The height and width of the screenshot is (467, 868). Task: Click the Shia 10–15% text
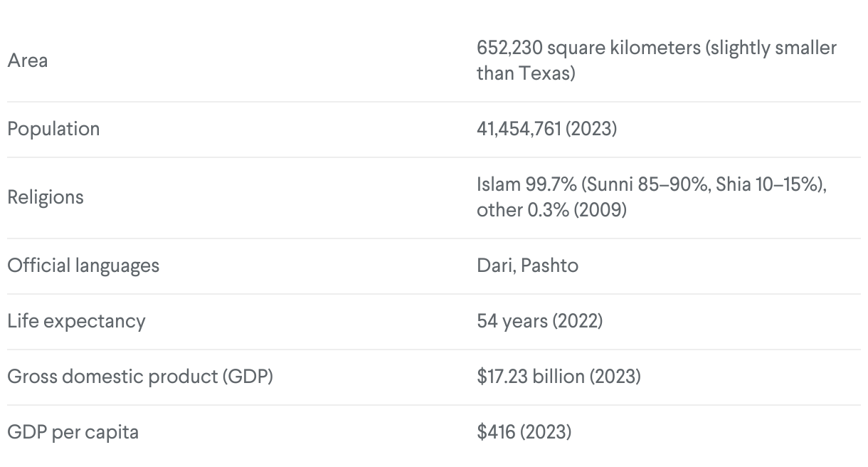coord(768,185)
